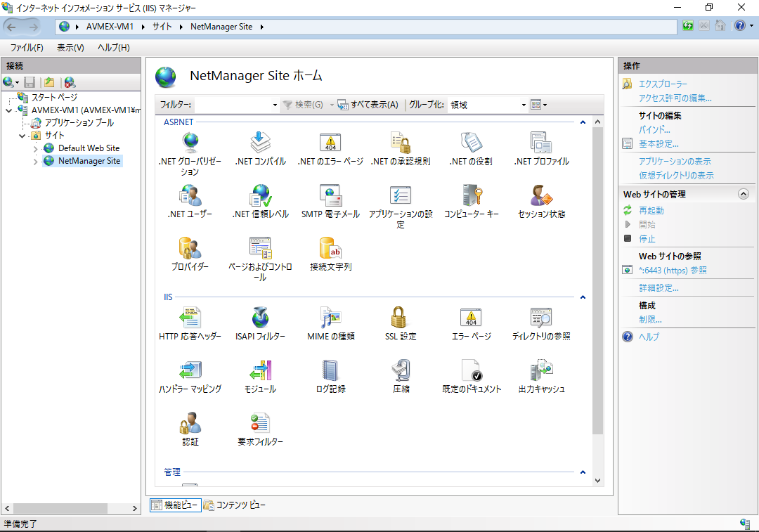Click バインド... link
This screenshot has height=532, width=759.
click(654, 130)
